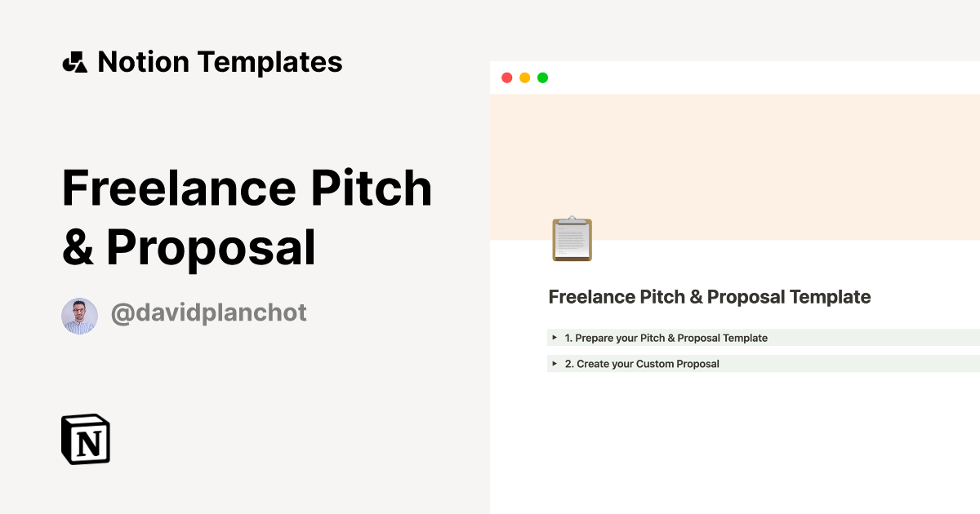Click the disclosure triangle beside item 2
The image size is (980, 514).
(555, 363)
